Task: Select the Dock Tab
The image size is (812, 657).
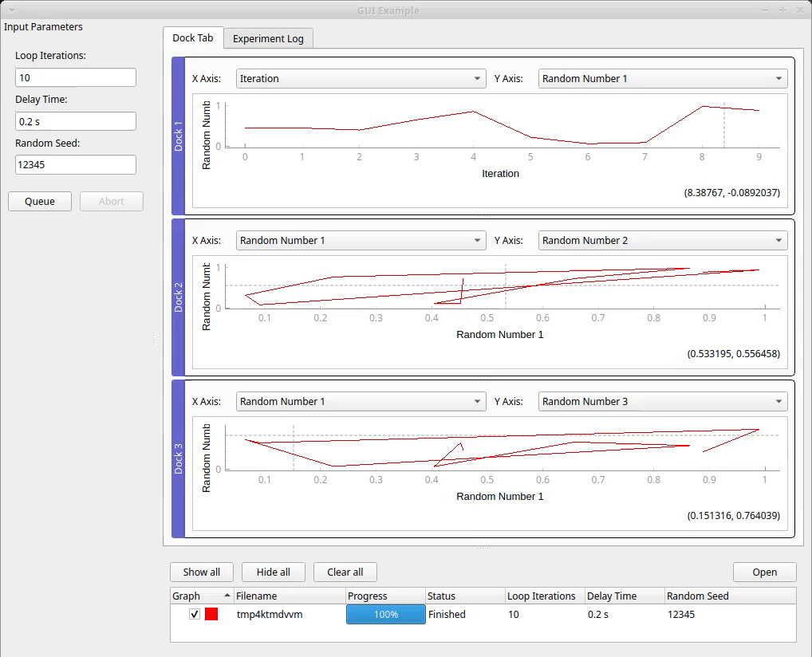Action: pyautogui.click(x=193, y=38)
